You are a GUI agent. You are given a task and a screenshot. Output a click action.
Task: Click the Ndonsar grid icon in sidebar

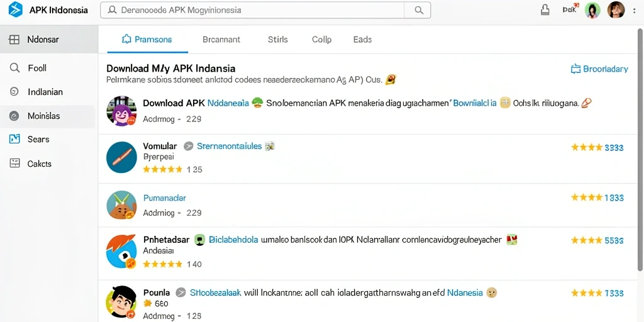14,40
